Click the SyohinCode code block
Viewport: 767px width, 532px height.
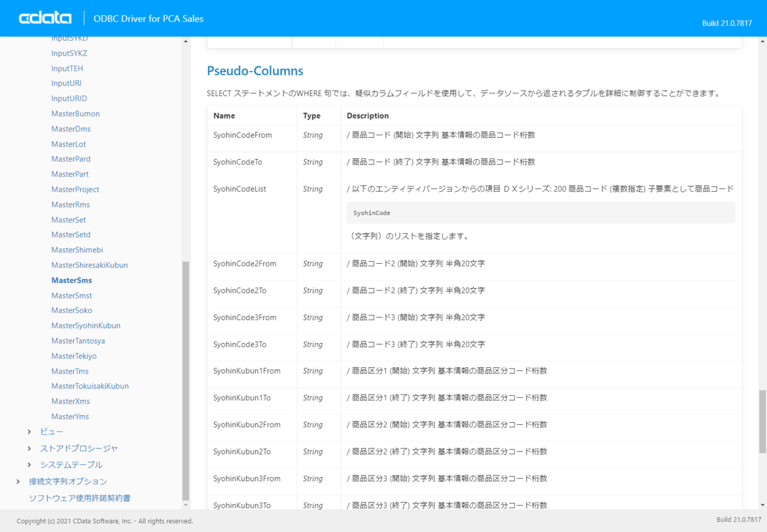pos(541,213)
